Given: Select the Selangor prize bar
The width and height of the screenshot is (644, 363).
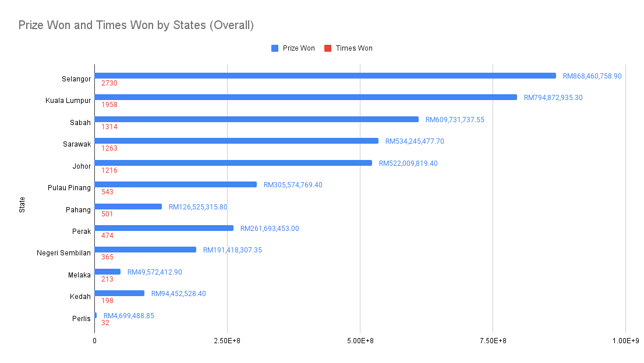Looking at the screenshot, I should (325, 76).
